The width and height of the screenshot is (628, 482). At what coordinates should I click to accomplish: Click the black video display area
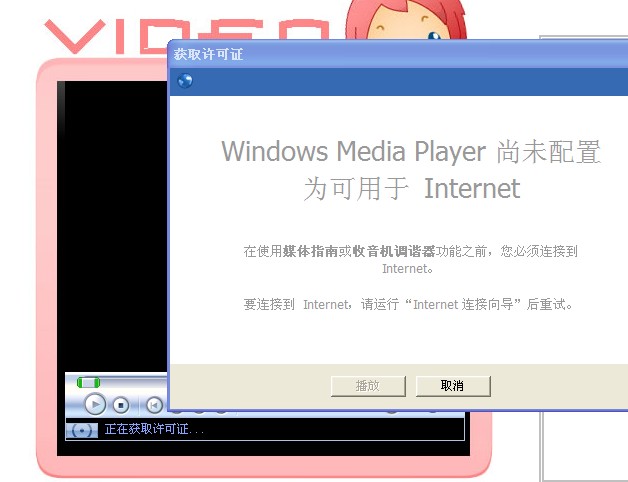pos(112,226)
